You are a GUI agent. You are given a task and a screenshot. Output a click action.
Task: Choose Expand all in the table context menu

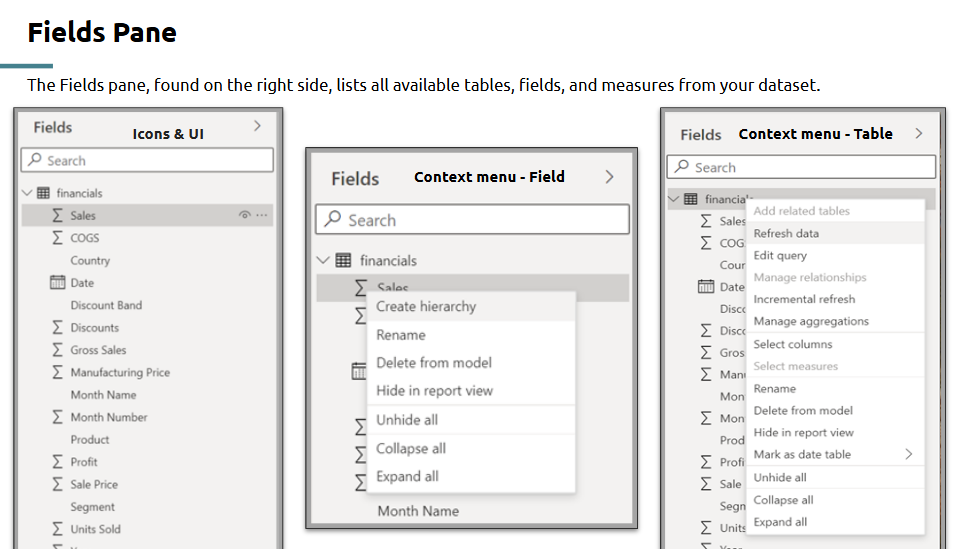[835, 522]
